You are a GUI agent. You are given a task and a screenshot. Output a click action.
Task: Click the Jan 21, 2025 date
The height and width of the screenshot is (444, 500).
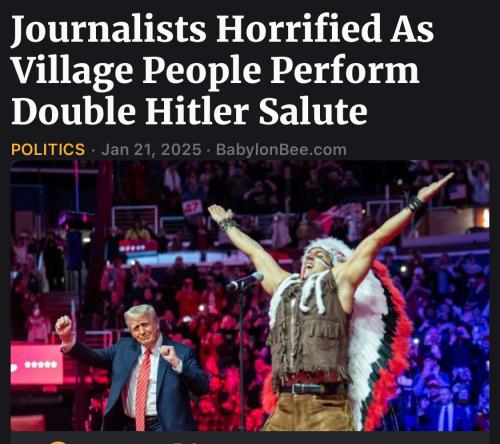151,150
